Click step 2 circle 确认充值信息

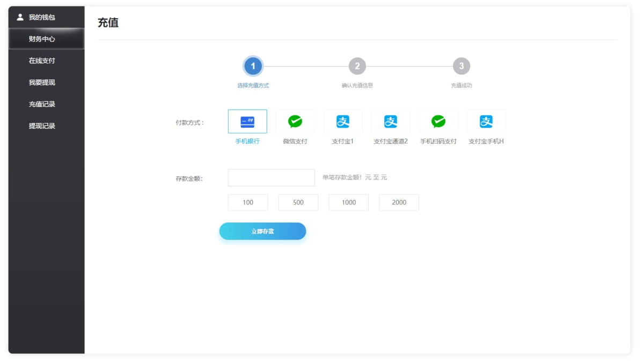click(x=357, y=66)
